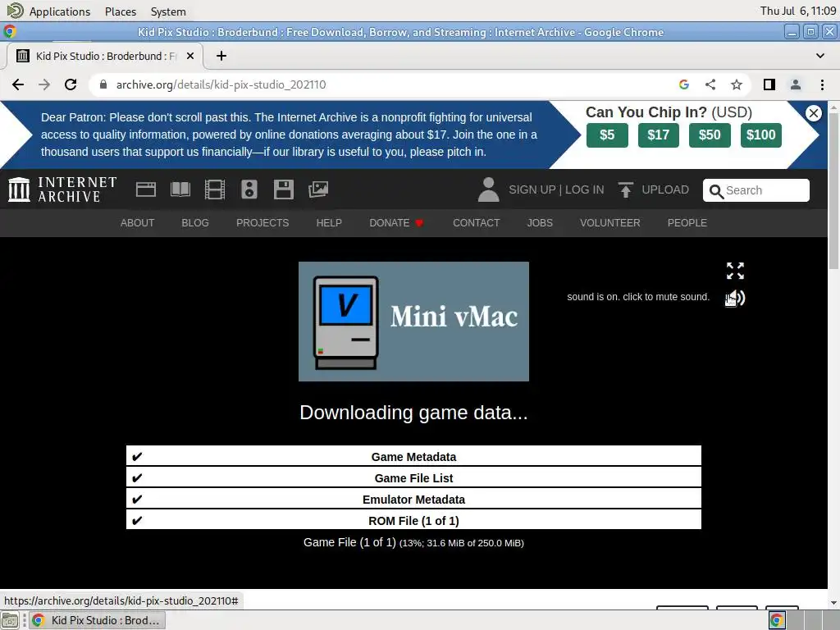Open the DONATE nav item

pyautogui.click(x=396, y=223)
